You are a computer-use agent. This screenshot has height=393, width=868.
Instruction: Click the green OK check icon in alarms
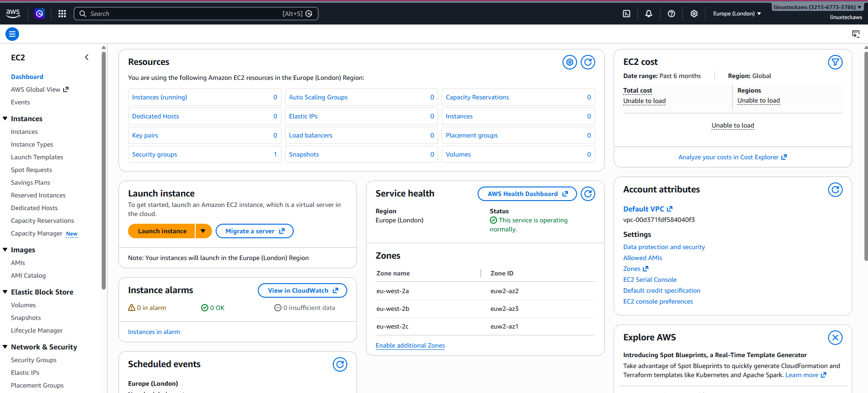pos(205,308)
